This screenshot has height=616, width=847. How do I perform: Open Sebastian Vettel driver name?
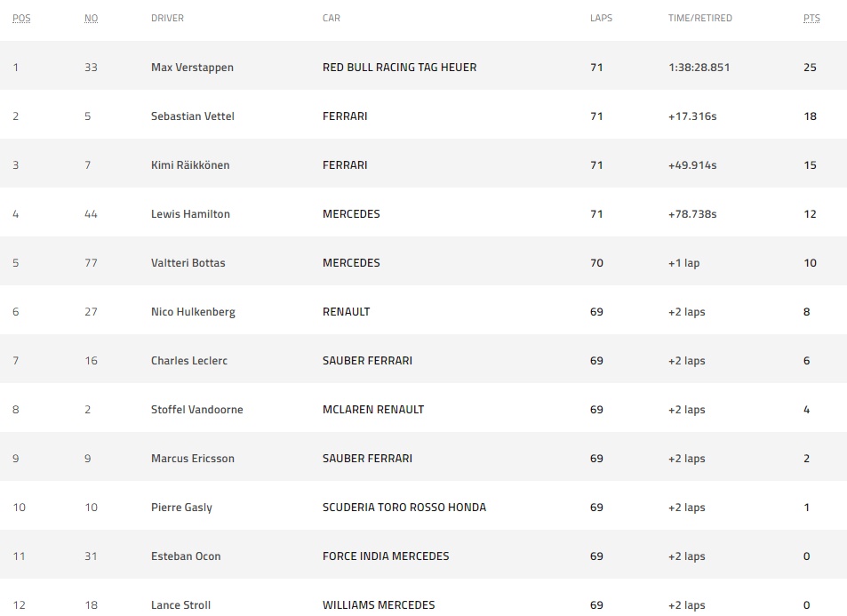(x=193, y=116)
